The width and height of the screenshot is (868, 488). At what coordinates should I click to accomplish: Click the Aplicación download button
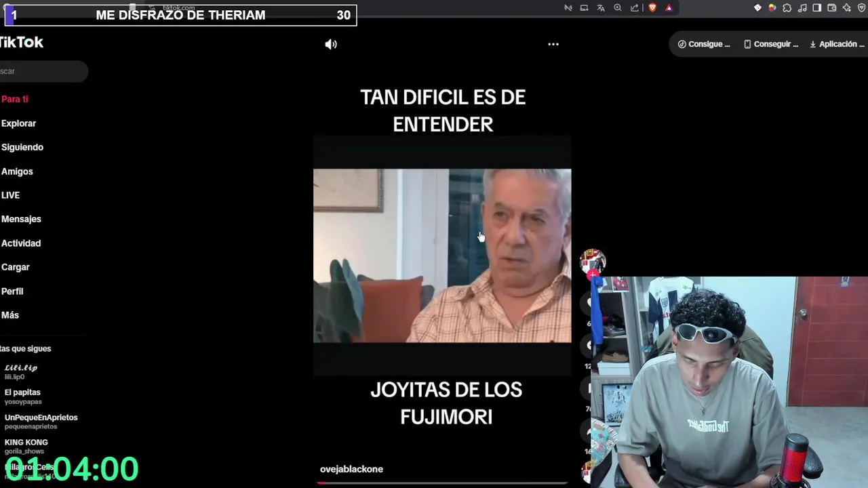pos(836,44)
